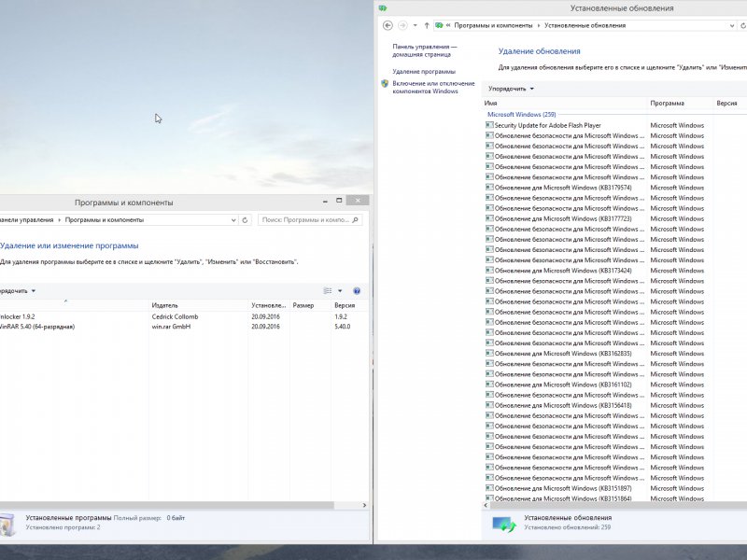747x560 pixels.
Task: Open the Упорядочить menu in updates window
Action: 511,89
